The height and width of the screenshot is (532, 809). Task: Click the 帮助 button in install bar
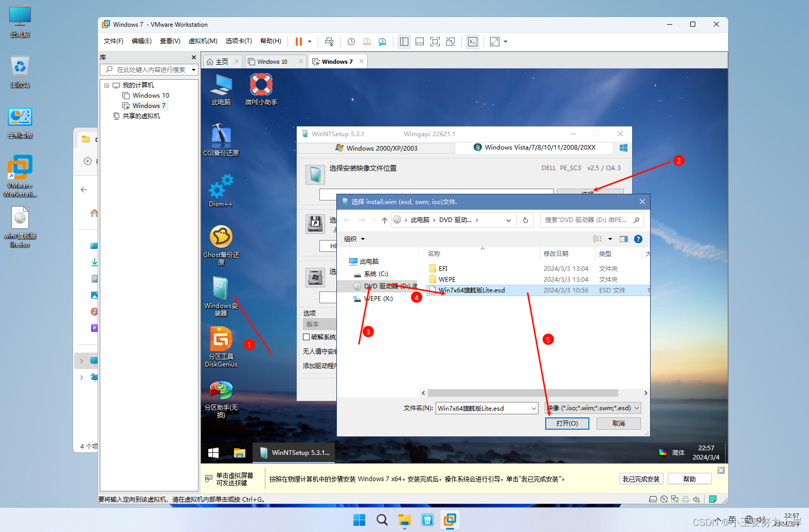point(690,479)
